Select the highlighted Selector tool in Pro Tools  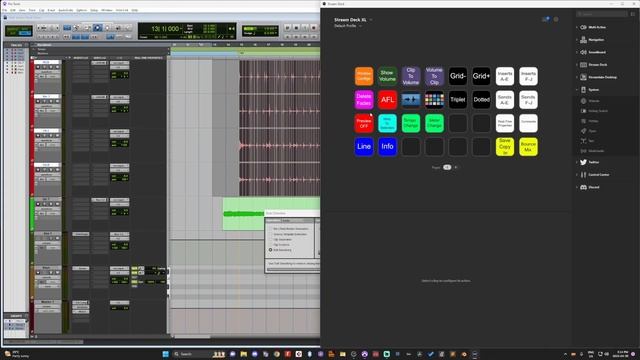pyautogui.click(x=97, y=28)
